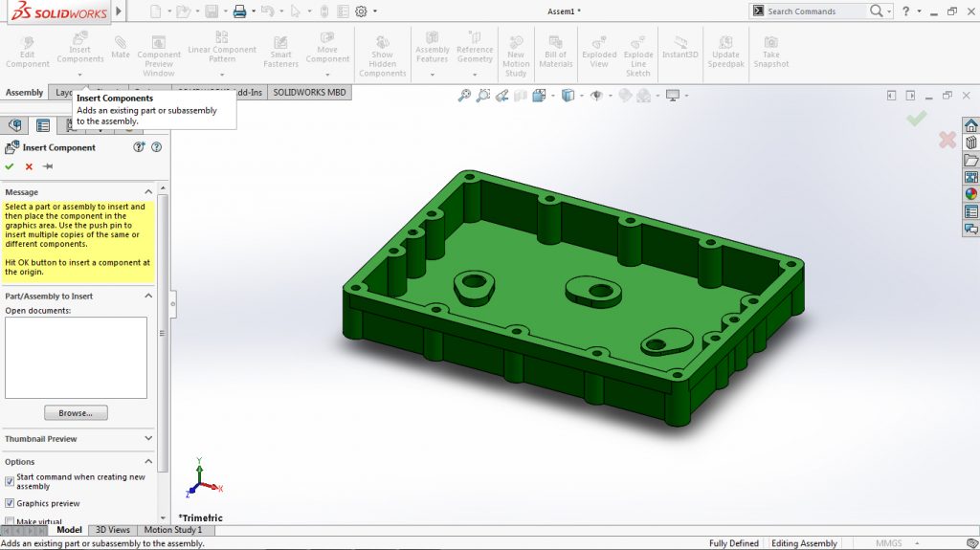
Task: Cancel Insert Component with red X
Action: 29,166
